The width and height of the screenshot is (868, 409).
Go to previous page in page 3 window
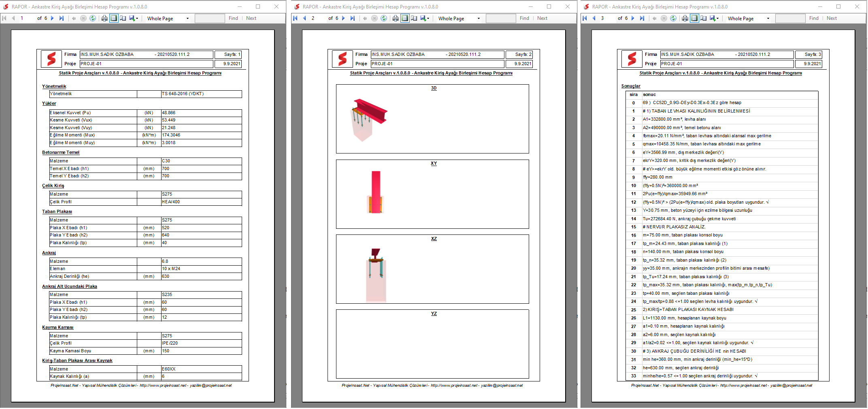tap(594, 18)
